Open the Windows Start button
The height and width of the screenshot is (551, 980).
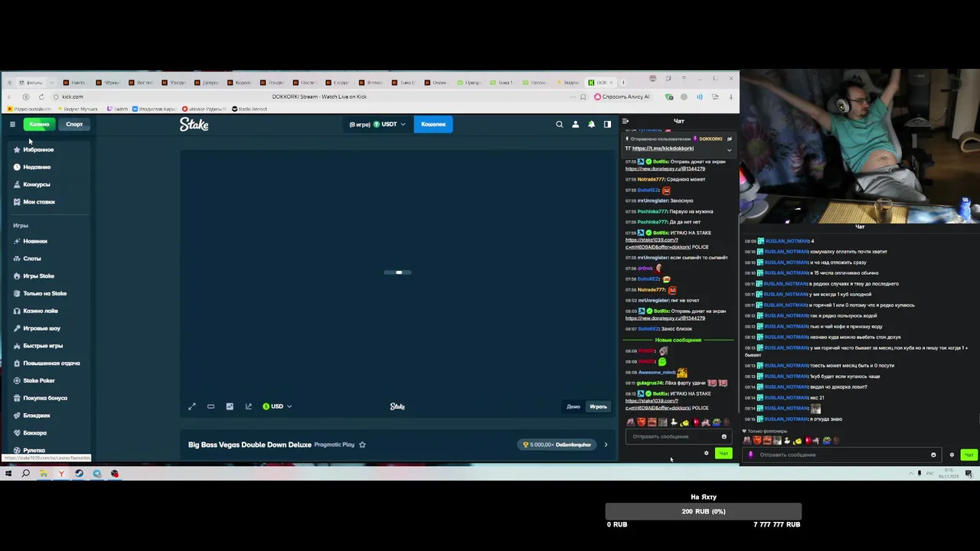[8, 474]
